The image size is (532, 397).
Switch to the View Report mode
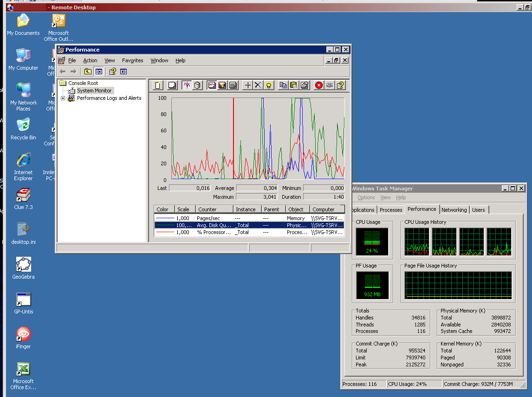(x=233, y=85)
